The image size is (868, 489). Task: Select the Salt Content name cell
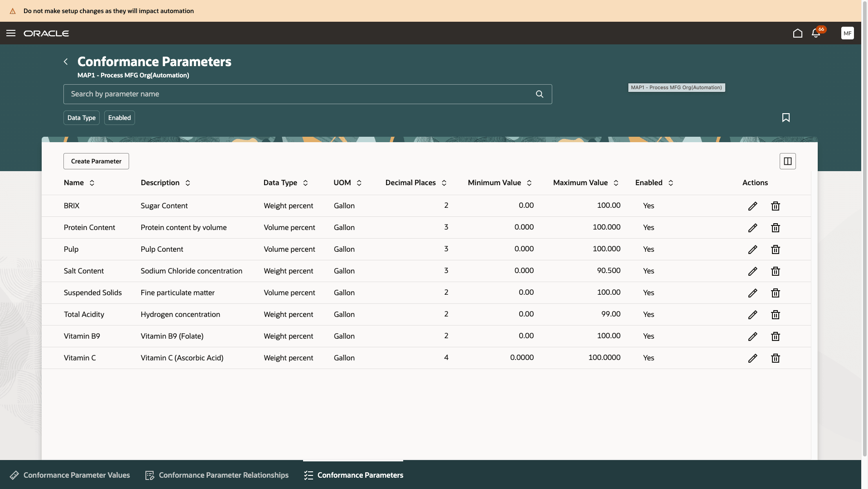click(x=84, y=271)
